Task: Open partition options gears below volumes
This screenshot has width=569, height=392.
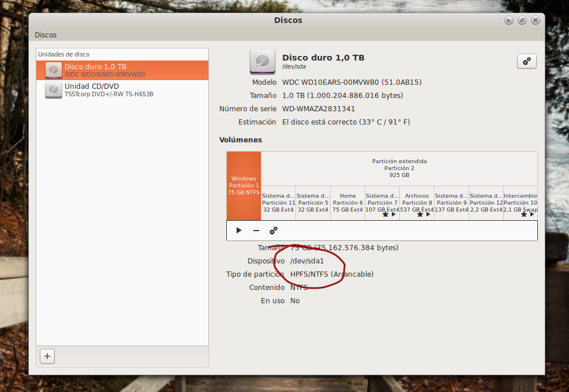Action: tap(274, 231)
